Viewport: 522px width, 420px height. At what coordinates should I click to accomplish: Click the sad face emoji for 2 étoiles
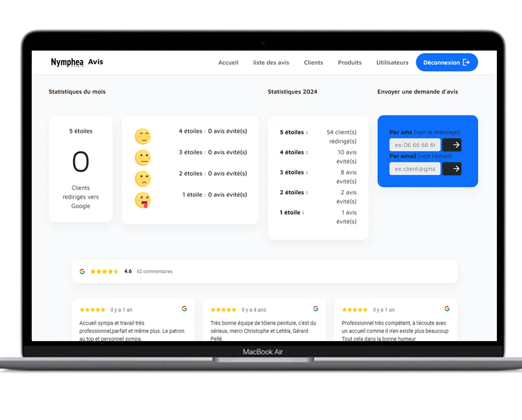pyautogui.click(x=143, y=179)
